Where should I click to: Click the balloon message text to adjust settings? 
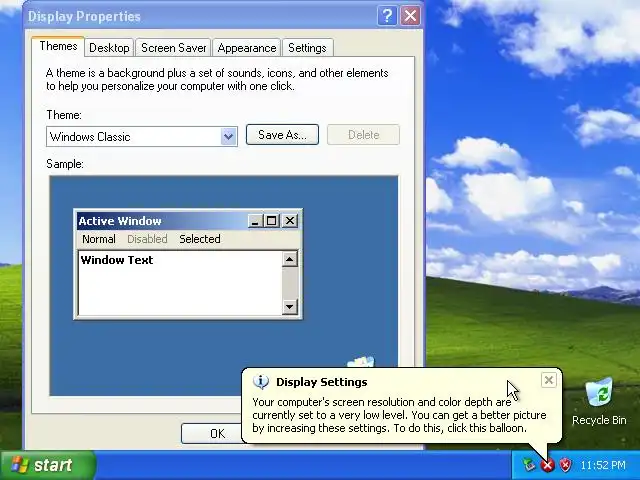399,415
